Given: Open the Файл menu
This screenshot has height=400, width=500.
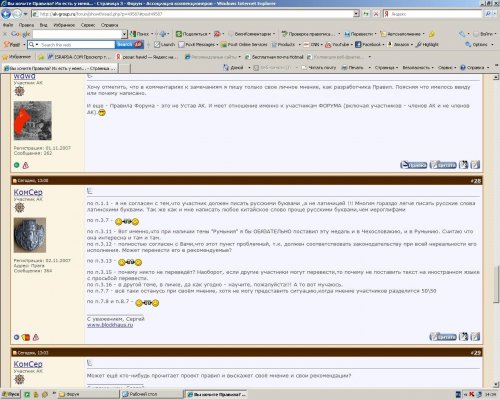Looking at the screenshot, I should (x=8, y=25).
